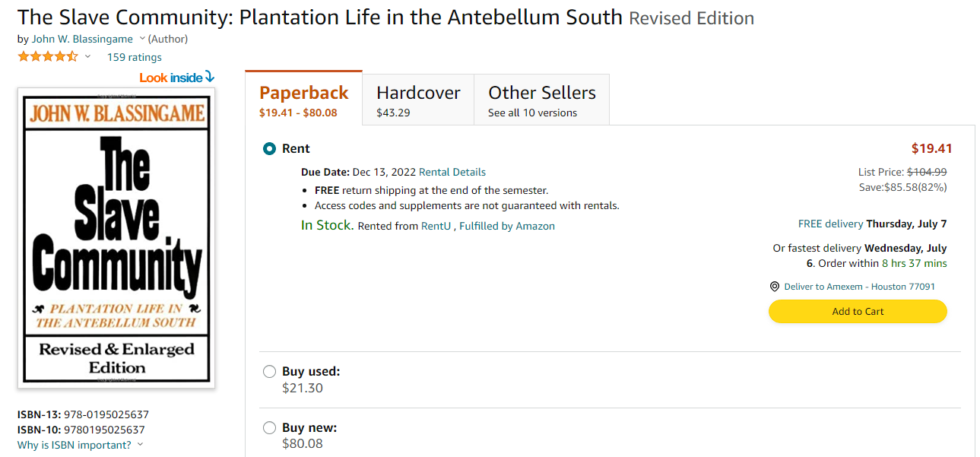This screenshot has width=980, height=457.
Task: Open the star ratings breakdown chevron
Action: [x=87, y=57]
